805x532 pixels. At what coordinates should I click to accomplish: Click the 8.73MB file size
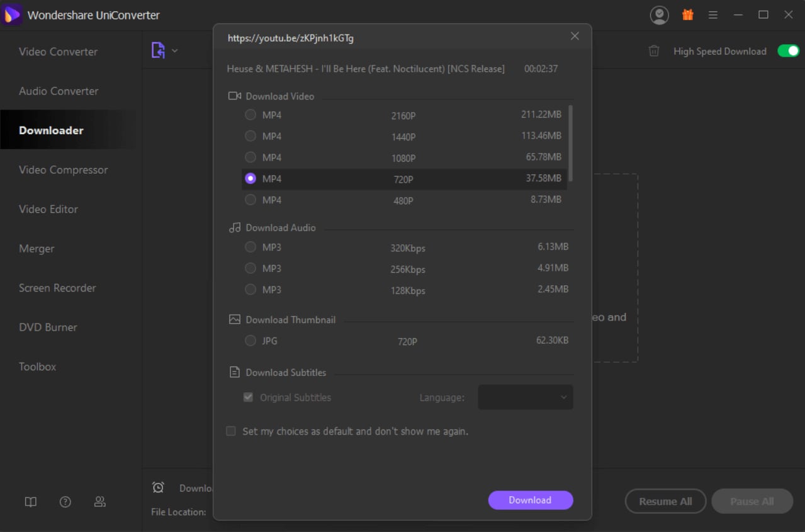click(x=546, y=199)
